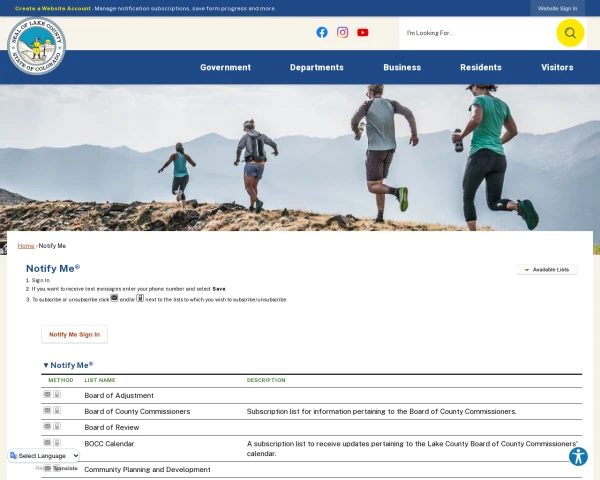The image size is (600, 480).
Task: Open the accessibility options icon
Action: (578, 456)
